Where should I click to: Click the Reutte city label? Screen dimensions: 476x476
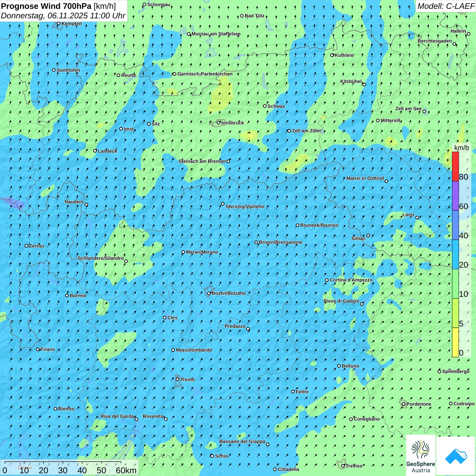point(129,75)
